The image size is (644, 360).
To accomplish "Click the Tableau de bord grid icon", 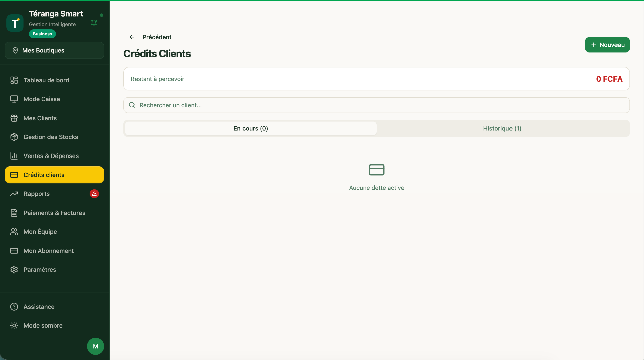I will tap(14, 80).
